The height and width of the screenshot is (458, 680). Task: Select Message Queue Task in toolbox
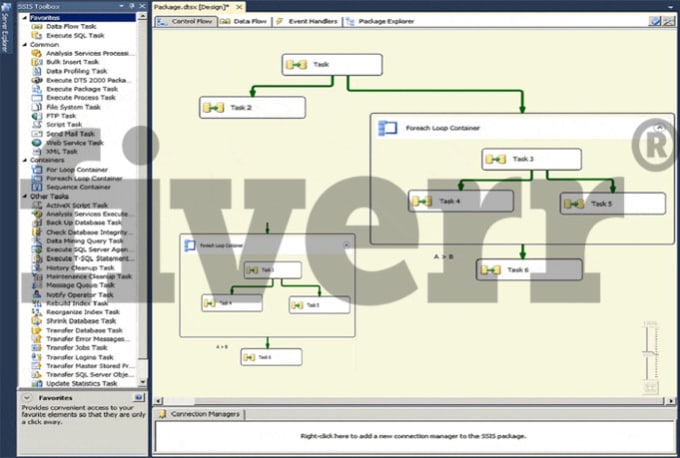tap(80, 285)
